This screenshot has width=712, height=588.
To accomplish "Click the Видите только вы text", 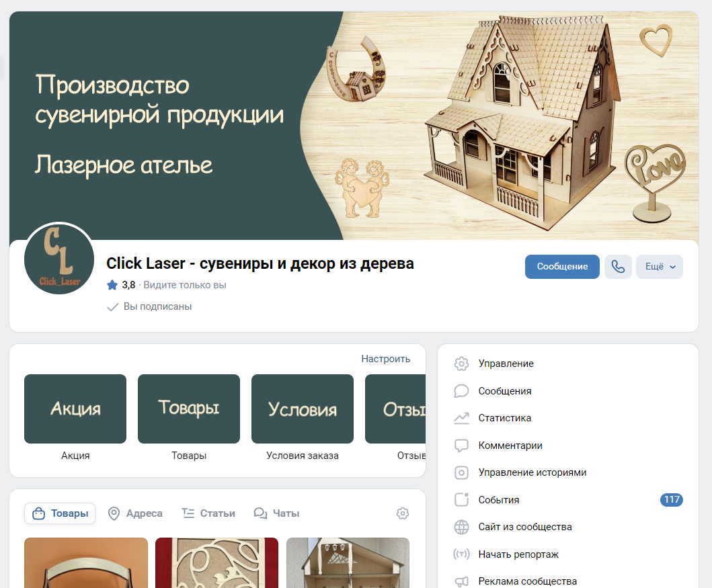I will [x=185, y=285].
